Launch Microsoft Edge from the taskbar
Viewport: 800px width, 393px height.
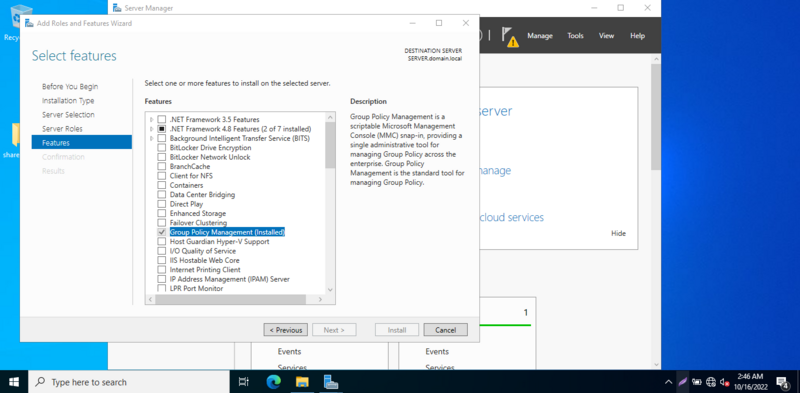[x=273, y=382]
